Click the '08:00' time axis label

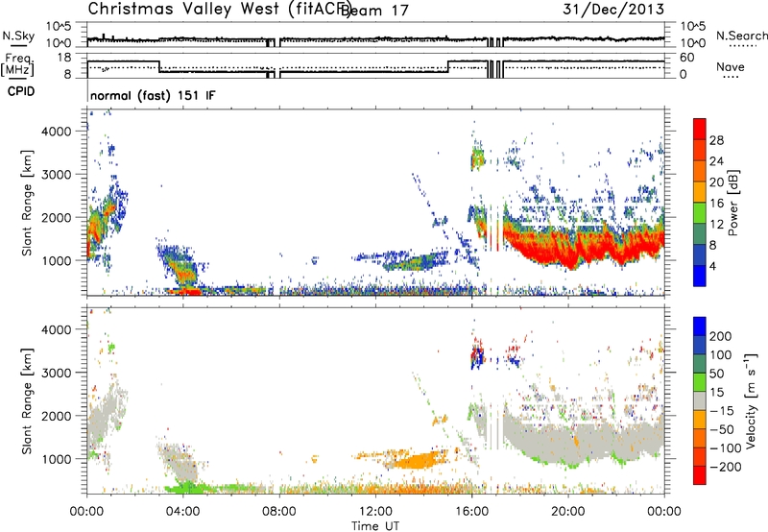tap(279, 512)
